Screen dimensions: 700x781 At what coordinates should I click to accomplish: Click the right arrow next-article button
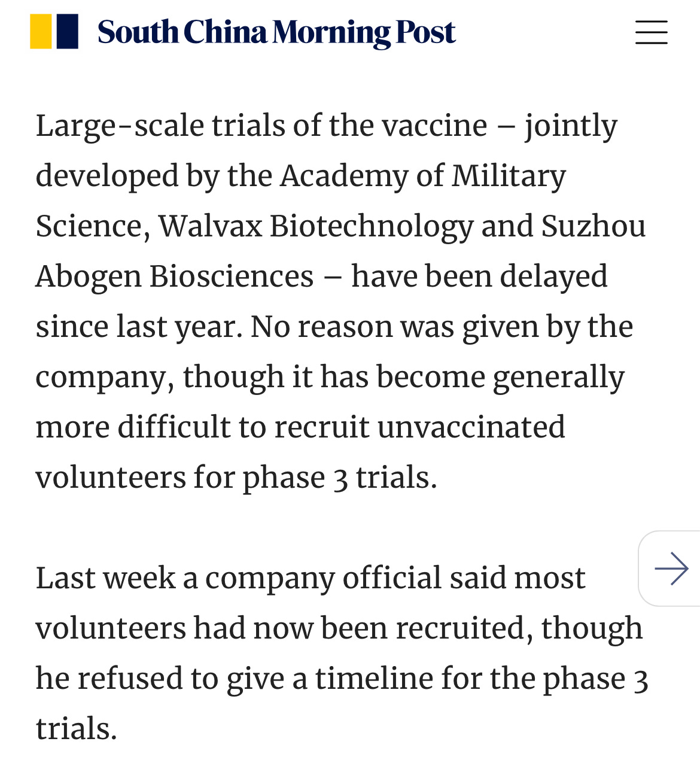click(671, 568)
